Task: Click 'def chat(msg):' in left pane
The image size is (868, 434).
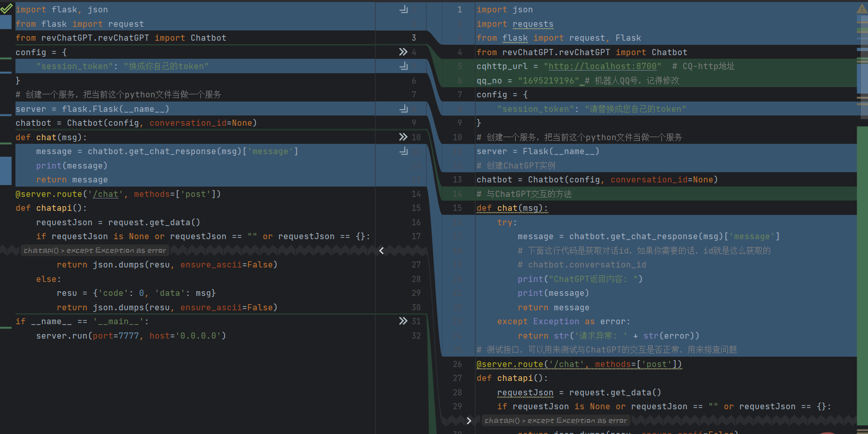Action: pyautogui.click(x=52, y=137)
